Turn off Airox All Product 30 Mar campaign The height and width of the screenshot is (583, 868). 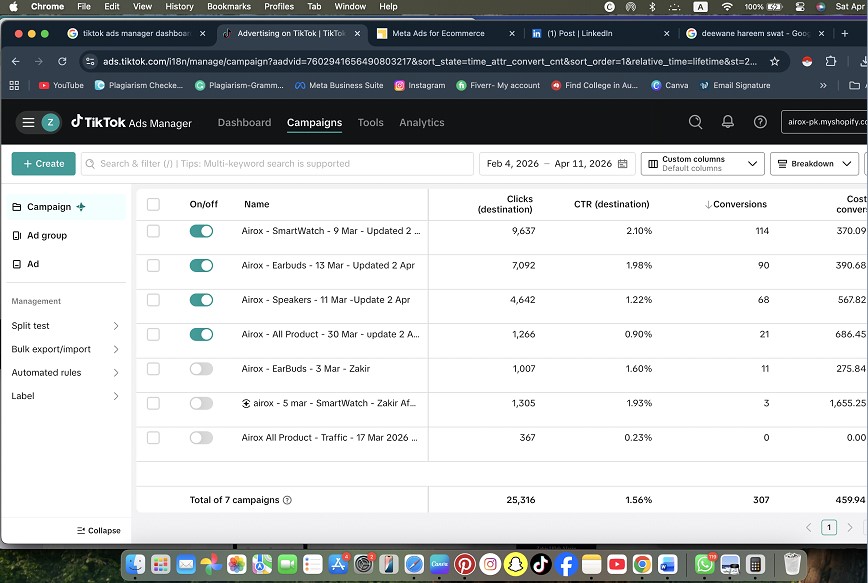click(x=201, y=334)
